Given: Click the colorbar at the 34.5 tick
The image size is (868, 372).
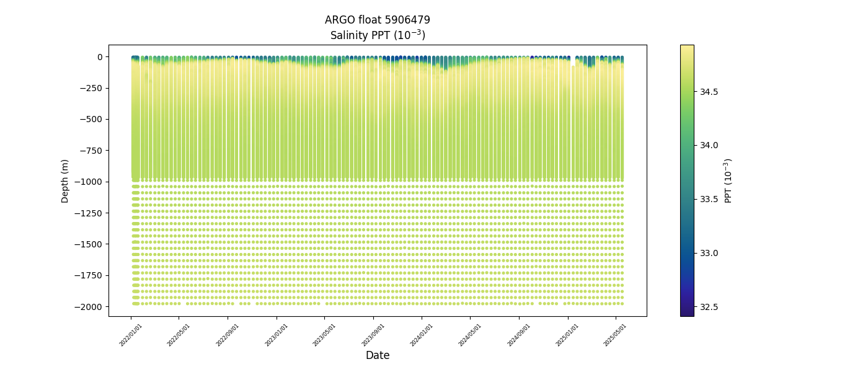Looking at the screenshot, I should [x=687, y=92].
